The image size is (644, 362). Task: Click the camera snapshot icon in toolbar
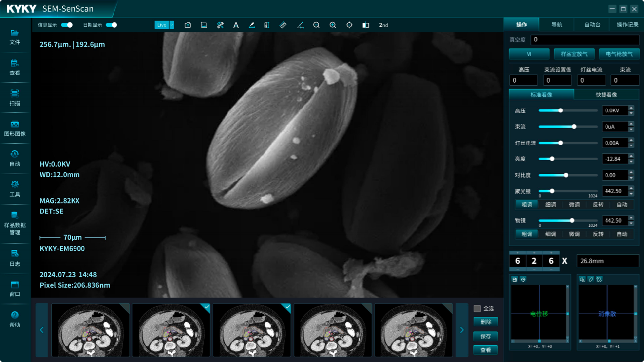(188, 25)
